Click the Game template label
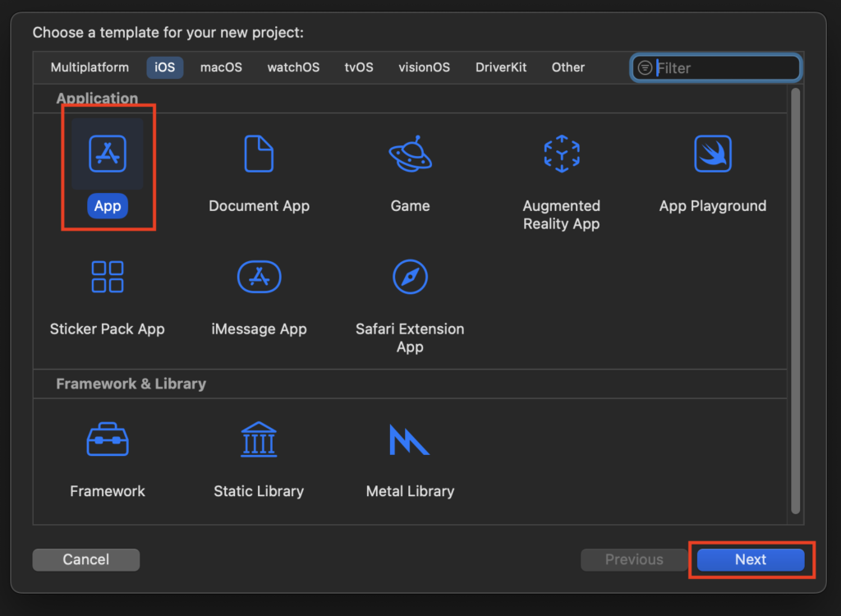The width and height of the screenshot is (841, 616). coord(411,206)
